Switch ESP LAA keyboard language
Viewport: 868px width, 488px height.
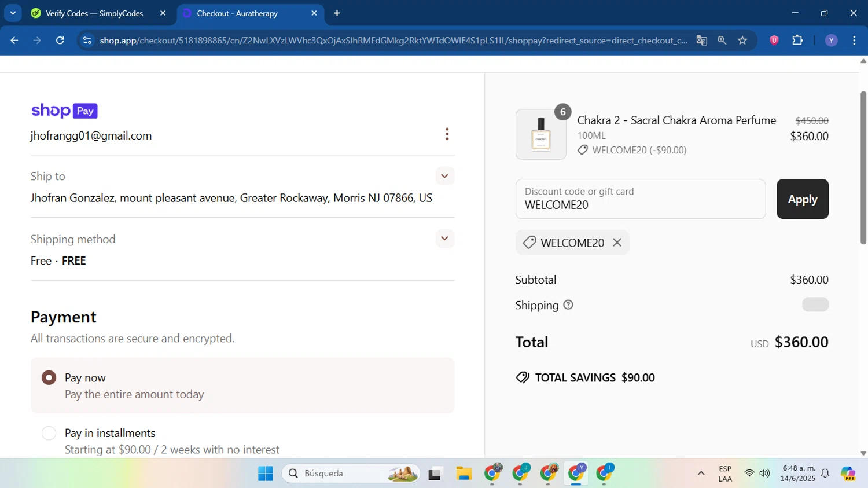[725, 474]
